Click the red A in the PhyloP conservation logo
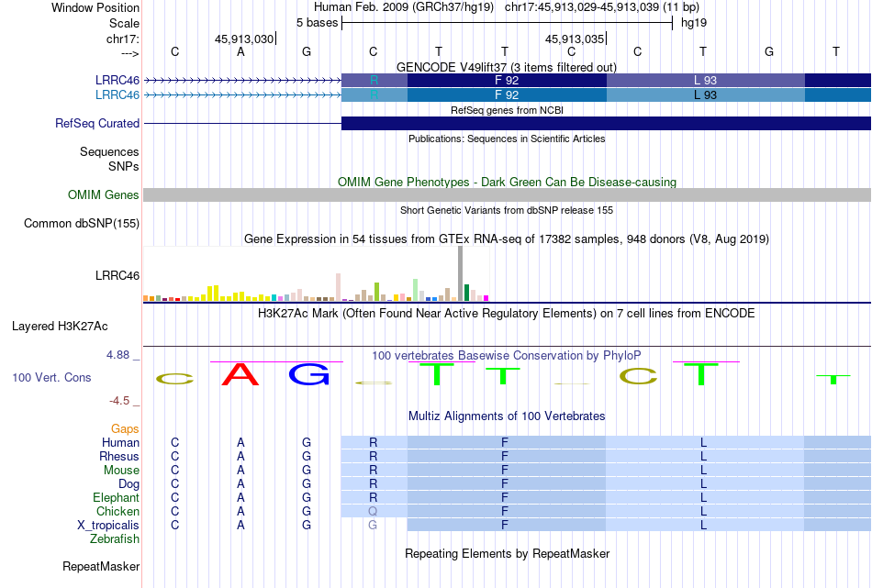This screenshot has width=872, height=588. pos(240,374)
